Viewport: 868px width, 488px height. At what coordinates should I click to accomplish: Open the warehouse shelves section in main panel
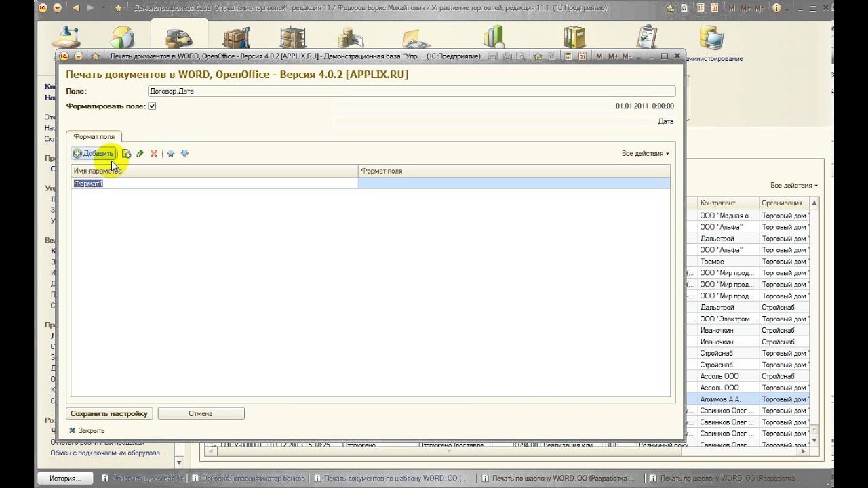pos(292,38)
